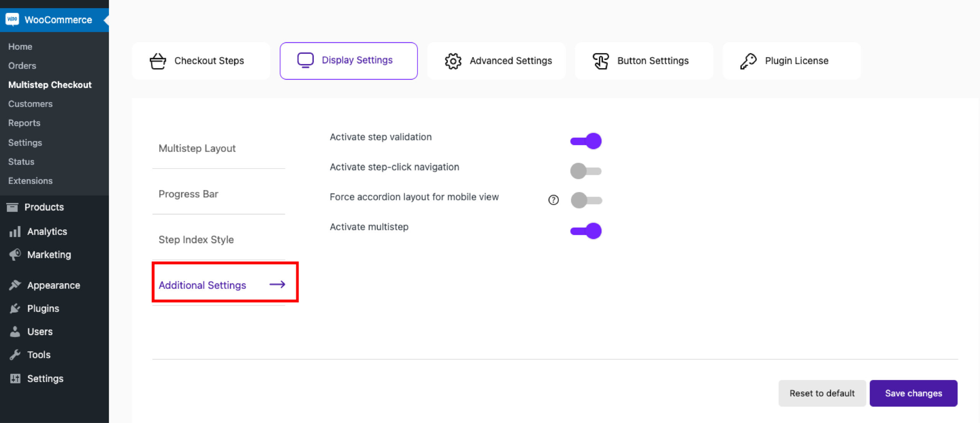Disable the Activate step validation toggle
The image size is (980, 423).
(586, 141)
